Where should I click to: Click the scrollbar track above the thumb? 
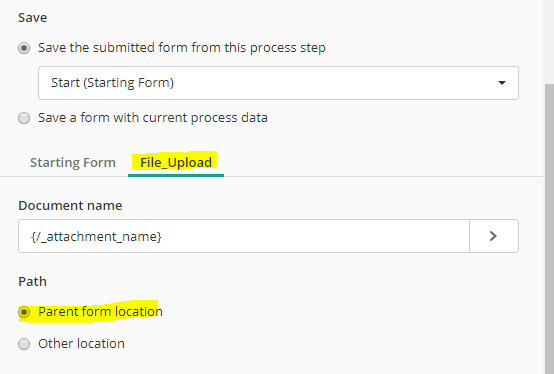click(x=549, y=42)
